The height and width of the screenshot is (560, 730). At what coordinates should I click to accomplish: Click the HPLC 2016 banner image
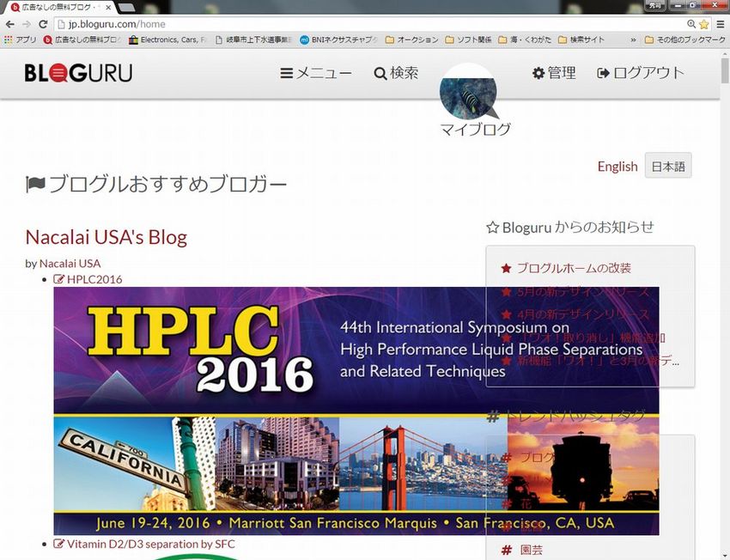(x=356, y=411)
